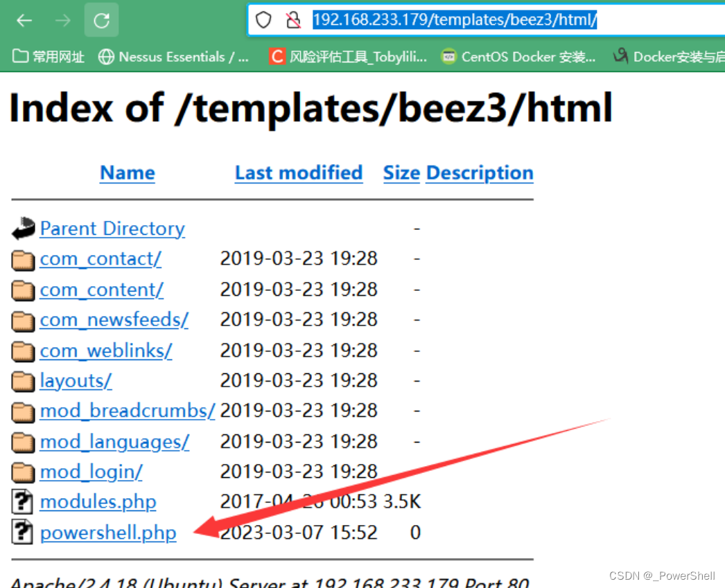The image size is (725, 588).
Task: Click the browser back arrow
Action: 24,20
